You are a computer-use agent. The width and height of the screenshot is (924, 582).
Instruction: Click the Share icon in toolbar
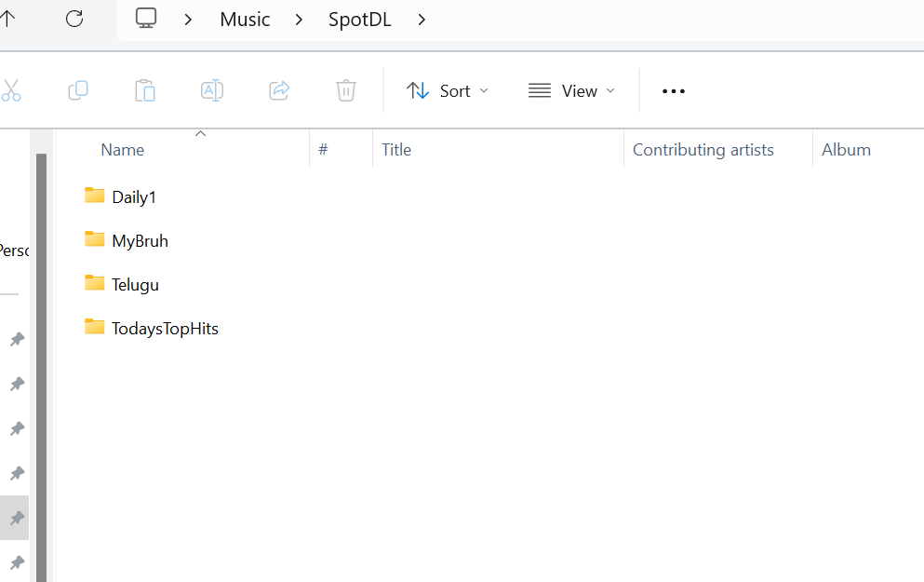pyautogui.click(x=279, y=90)
